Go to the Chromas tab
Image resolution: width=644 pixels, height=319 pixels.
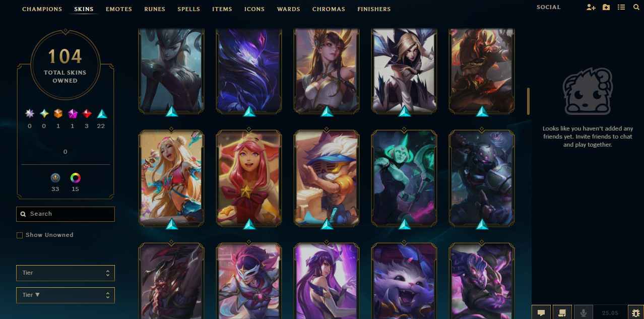click(x=329, y=9)
